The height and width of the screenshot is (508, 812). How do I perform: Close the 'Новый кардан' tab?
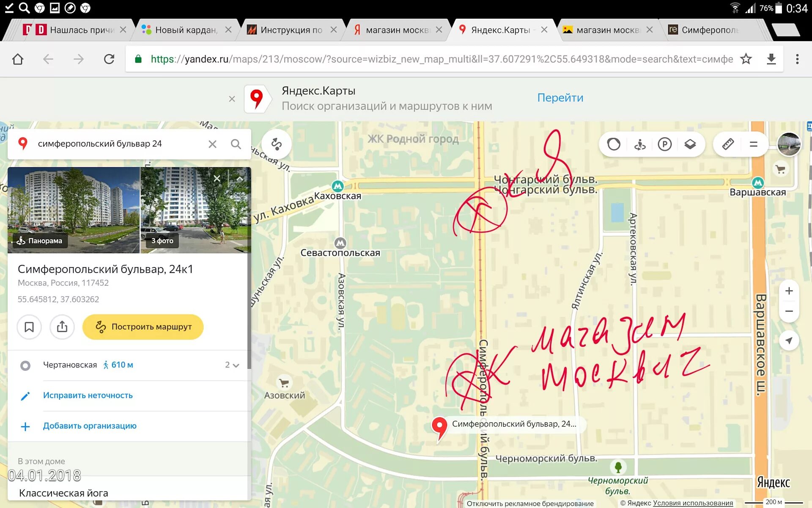pyautogui.click(x=228, y=30)
